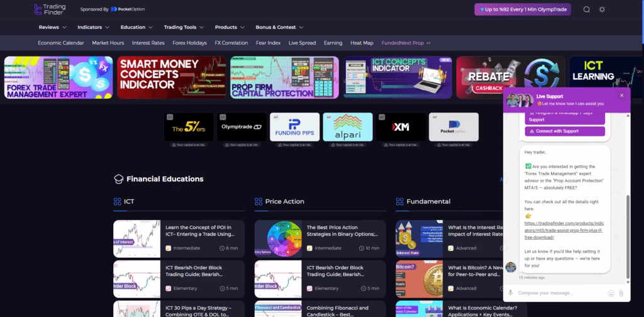
Task: Focus the Compose your message field
Action: pyautogui.click(x=560, y=292)
